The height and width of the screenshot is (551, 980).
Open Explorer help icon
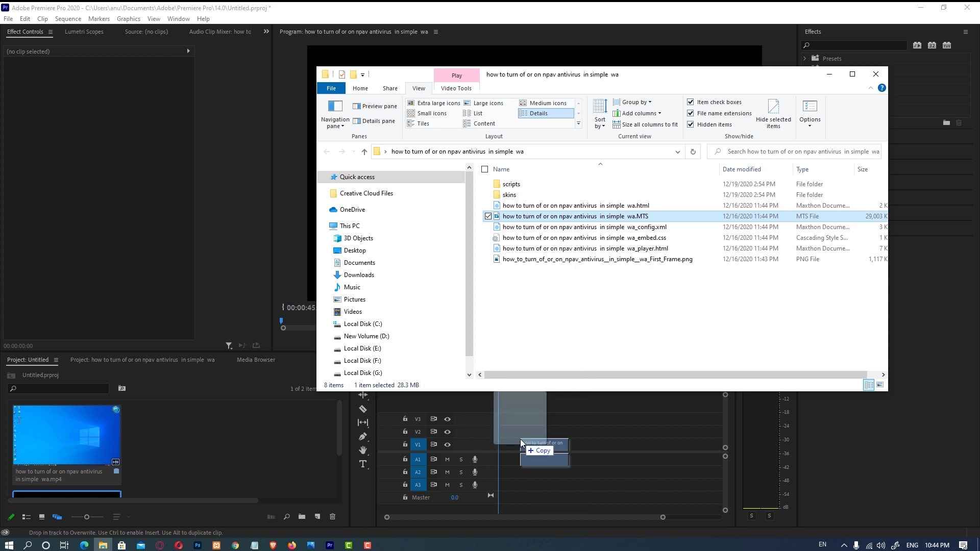pyautogui.click(x=881, y=88)
